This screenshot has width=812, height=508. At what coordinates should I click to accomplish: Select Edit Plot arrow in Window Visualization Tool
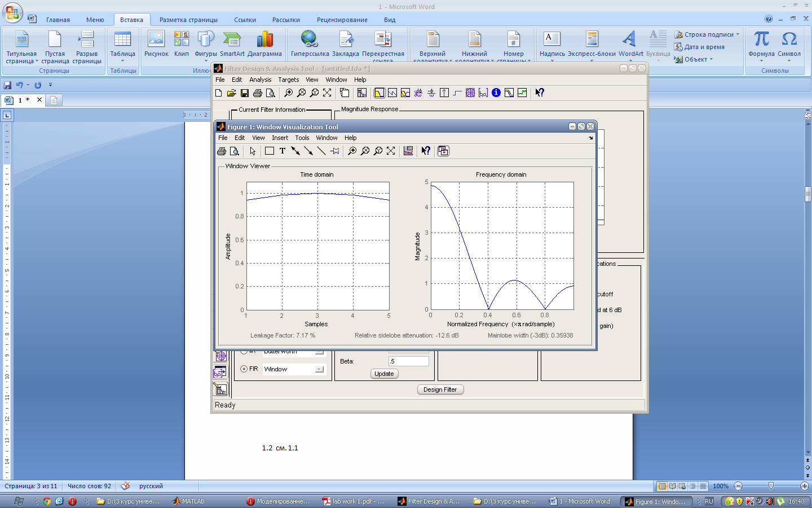click(253, 151)
